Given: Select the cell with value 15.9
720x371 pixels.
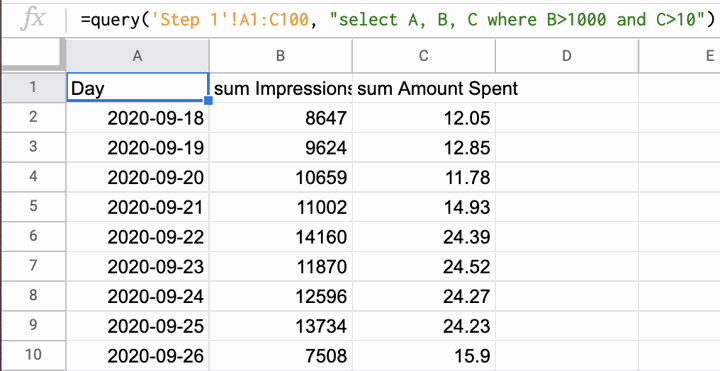Looking at the screenshot, I should 424,355.
